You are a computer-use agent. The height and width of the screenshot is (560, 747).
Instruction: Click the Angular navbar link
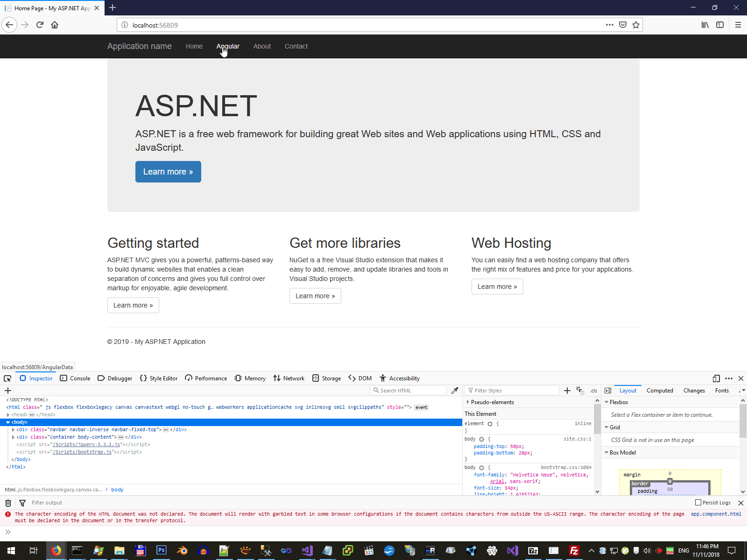(x=228, y=46)
